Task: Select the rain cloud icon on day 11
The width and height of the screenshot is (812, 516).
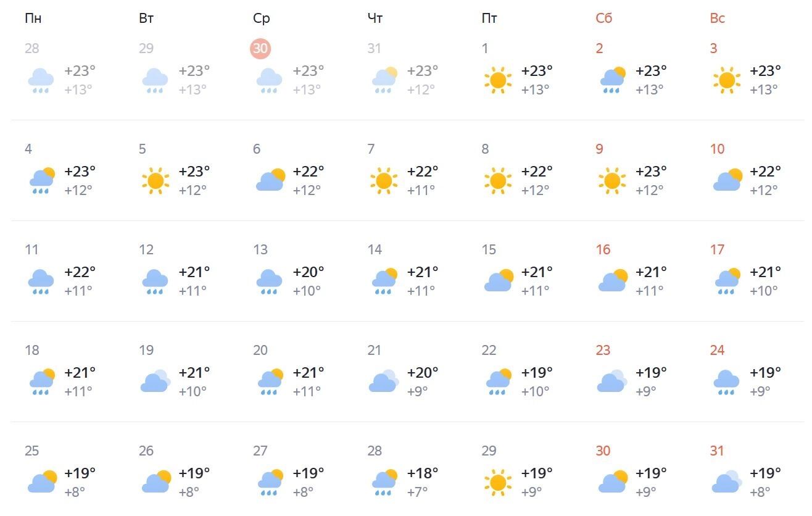Action: point(41,281)
